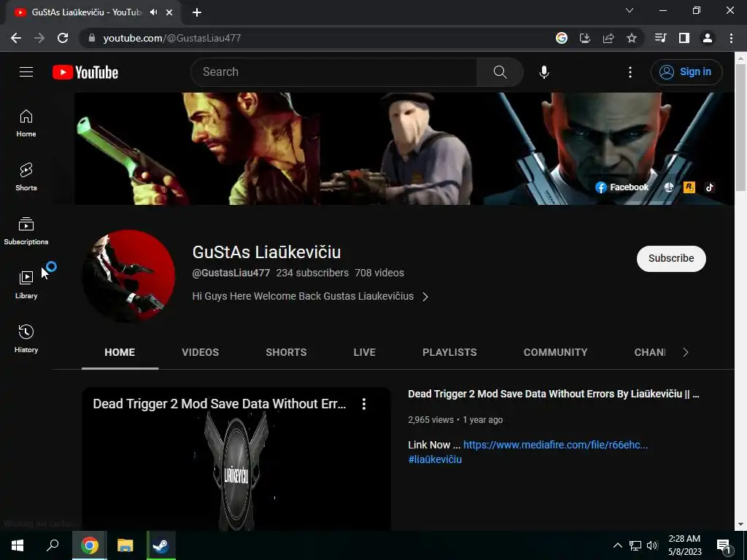Go back in the browser
The height and width of the screenshot is (560, 747).
click(16, 38)
